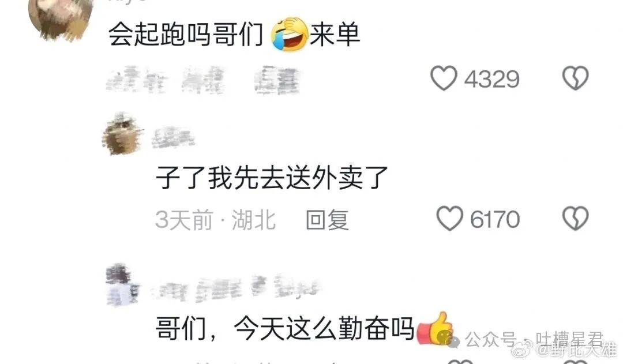Click 3天前 · 湖北 timestamp
The width and height of the screenshot is (623, 364).
[215, 220]
